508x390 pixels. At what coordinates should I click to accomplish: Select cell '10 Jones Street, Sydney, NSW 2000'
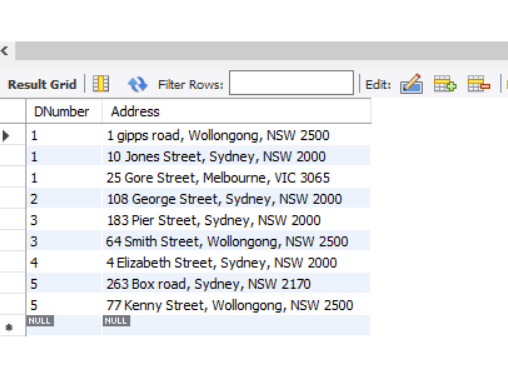[x=236, y=157]
